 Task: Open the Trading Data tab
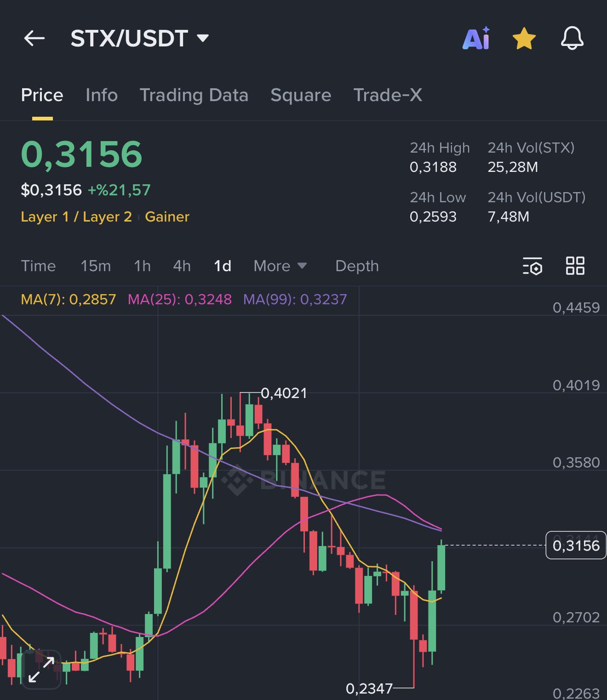point(194,95)
